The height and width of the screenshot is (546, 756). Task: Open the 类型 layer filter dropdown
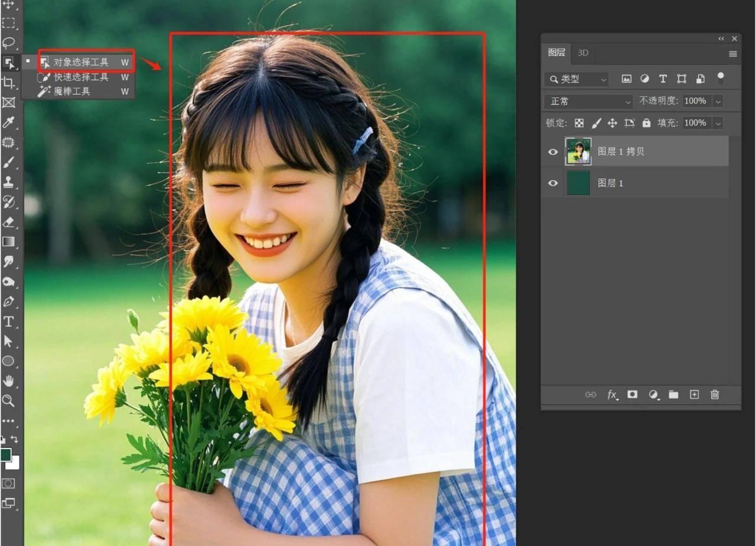(576, 79)
